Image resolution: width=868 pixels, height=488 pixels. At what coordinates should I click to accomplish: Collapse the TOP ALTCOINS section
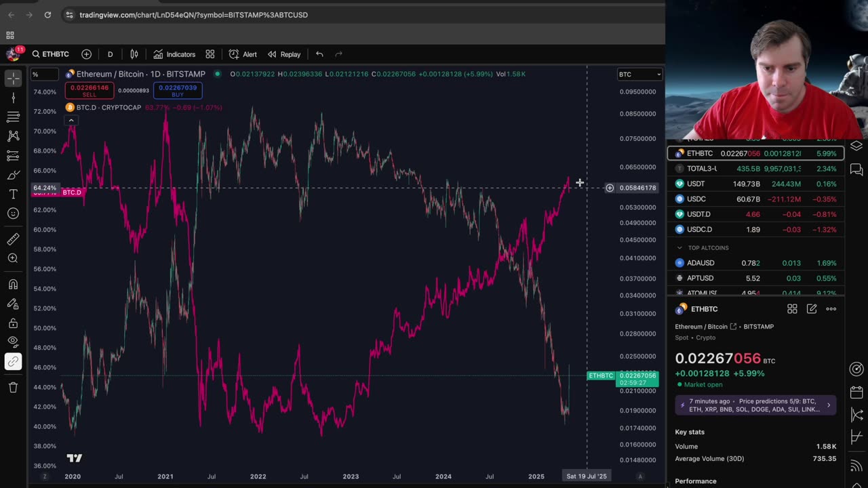(679, 248)
